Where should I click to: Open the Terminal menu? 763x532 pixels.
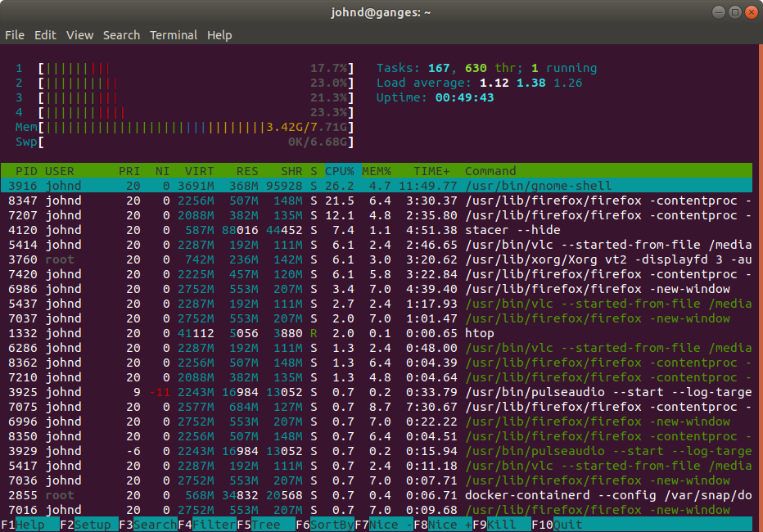(174, 35)
